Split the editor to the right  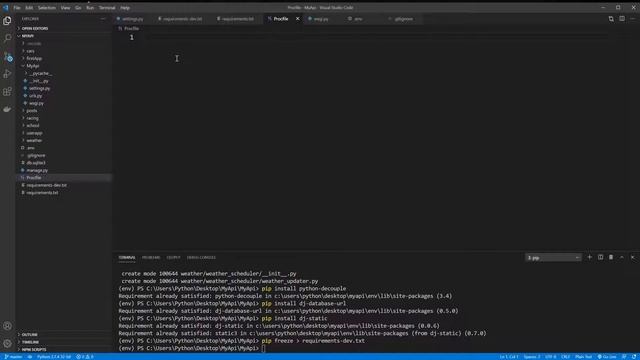[x=622, y=19]
